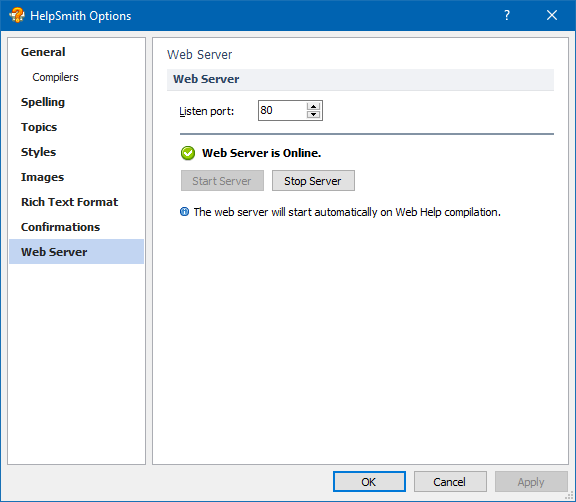Image resolution: width=576 pixels, height=502 pixels.
Task: Click the 'Listen port:' label
Action: [206, 111]
